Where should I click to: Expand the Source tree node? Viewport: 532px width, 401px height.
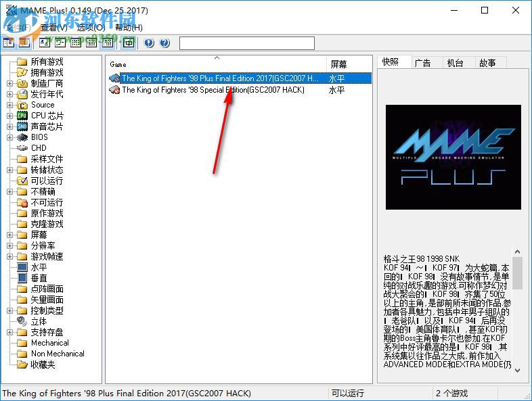[9, 105]
